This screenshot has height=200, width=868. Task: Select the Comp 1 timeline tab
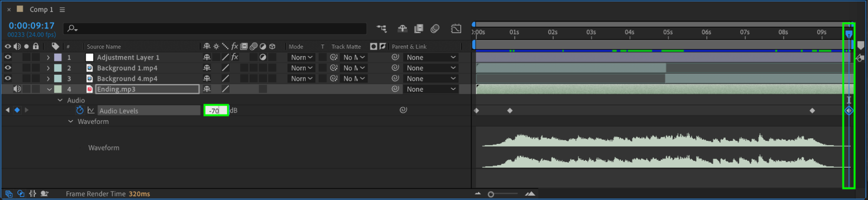click(x=41, y=10)
